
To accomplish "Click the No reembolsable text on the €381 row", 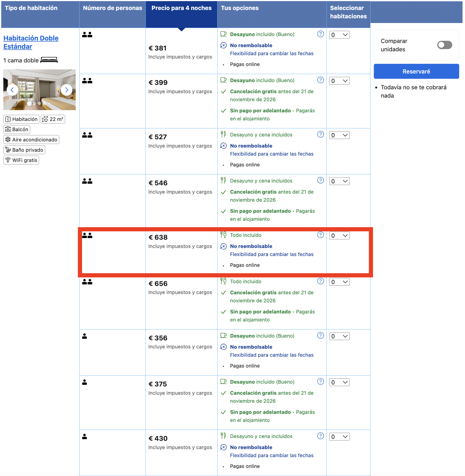I will point(251,45).
